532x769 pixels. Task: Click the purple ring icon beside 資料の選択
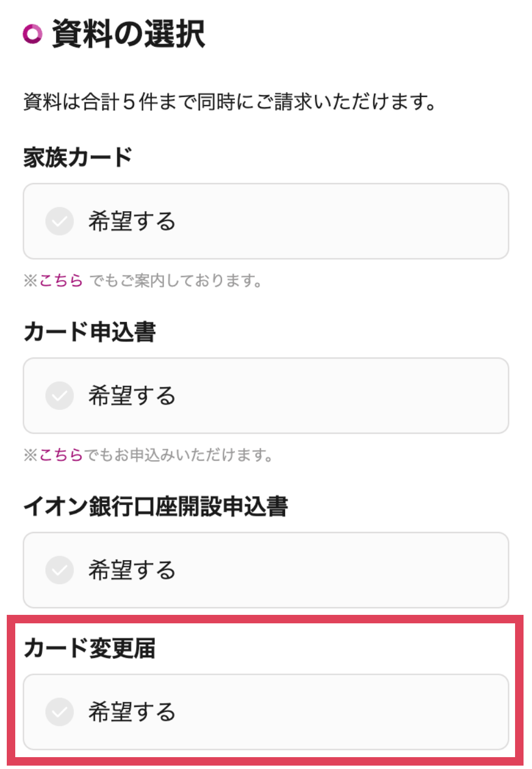coord(33,34)
